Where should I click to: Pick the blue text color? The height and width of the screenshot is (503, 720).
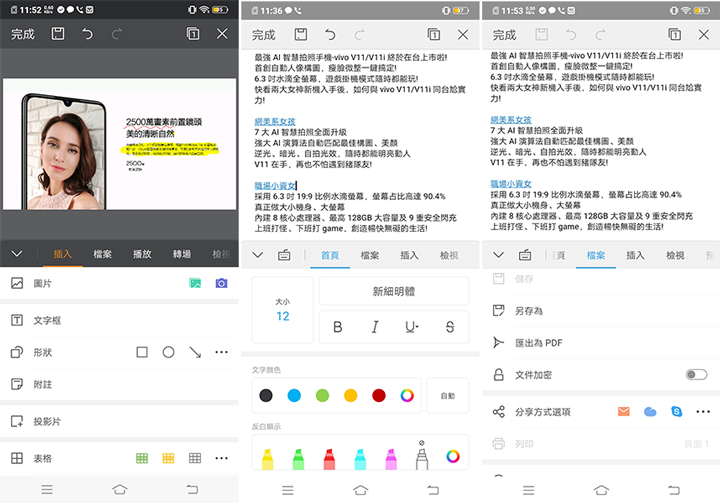(x=294, y=396)
